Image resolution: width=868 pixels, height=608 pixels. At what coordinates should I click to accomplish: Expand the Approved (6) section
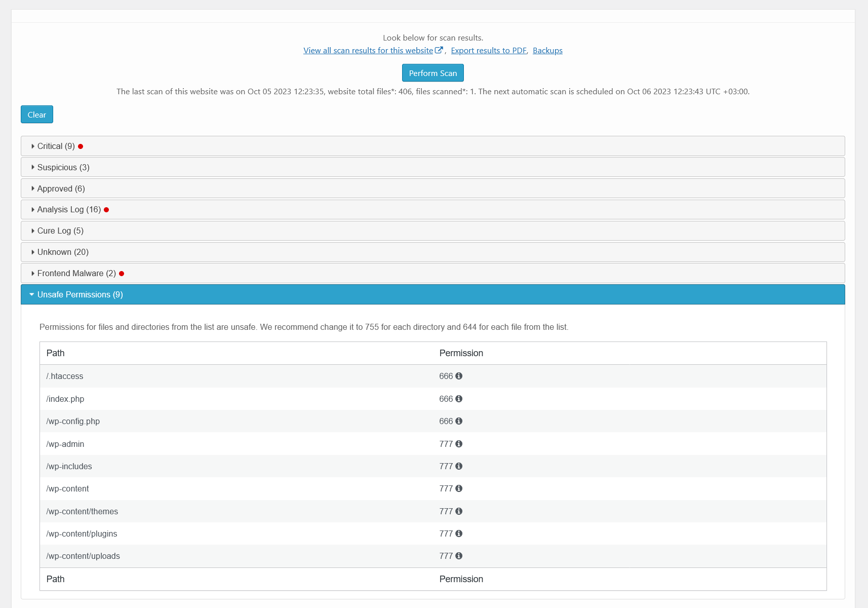coord(433,188)
